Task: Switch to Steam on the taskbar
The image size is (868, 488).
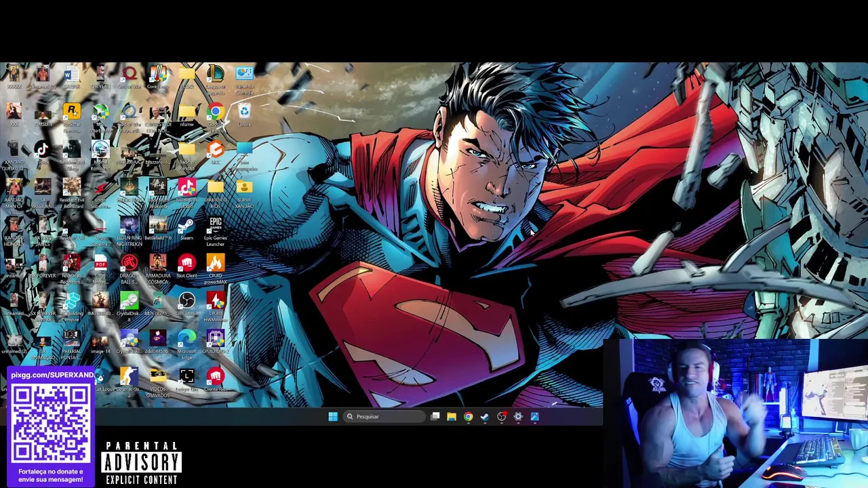Action: (485, 417)
